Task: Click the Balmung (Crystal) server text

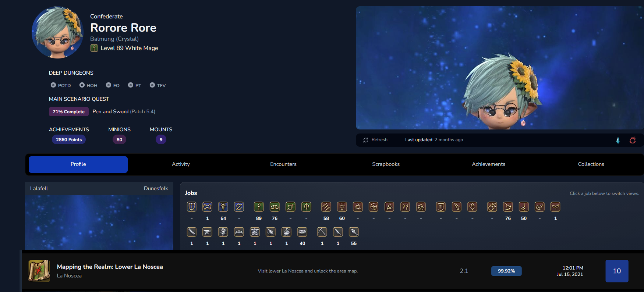Action: 114,39
